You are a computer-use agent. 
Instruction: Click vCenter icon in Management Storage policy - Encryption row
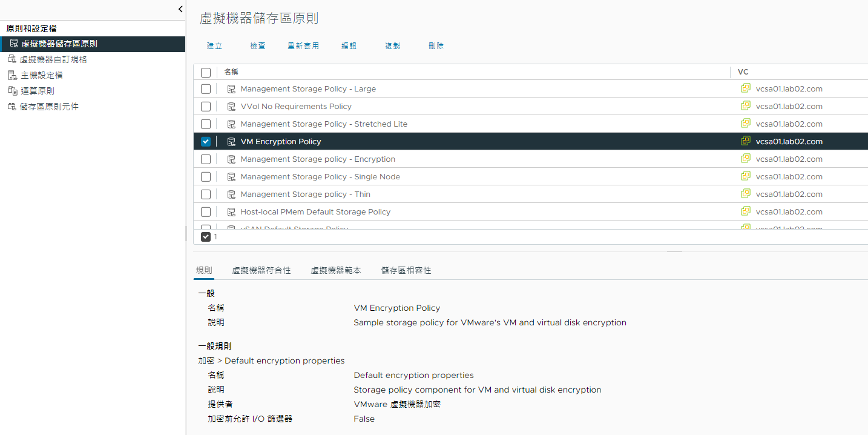coord(746,159)
